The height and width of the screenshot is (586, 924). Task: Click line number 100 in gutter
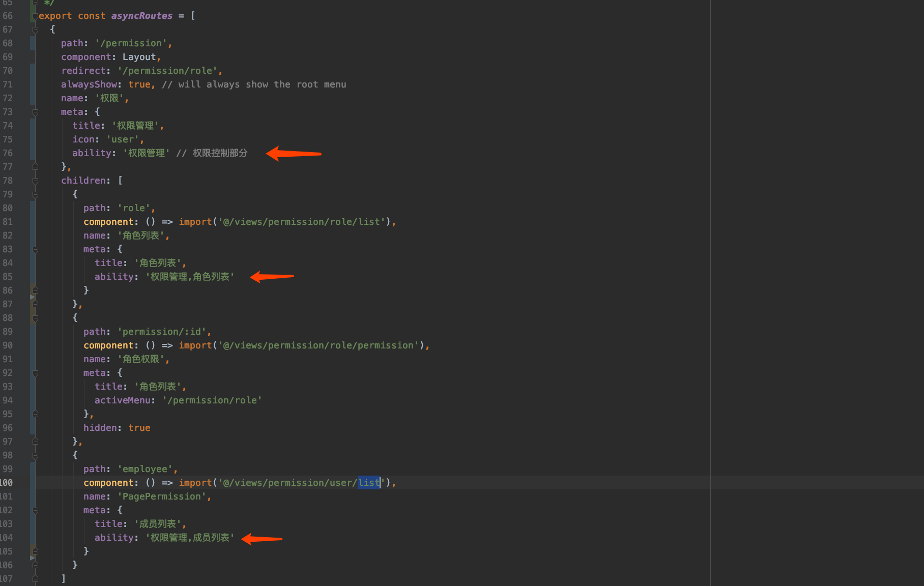click(6, 483)
